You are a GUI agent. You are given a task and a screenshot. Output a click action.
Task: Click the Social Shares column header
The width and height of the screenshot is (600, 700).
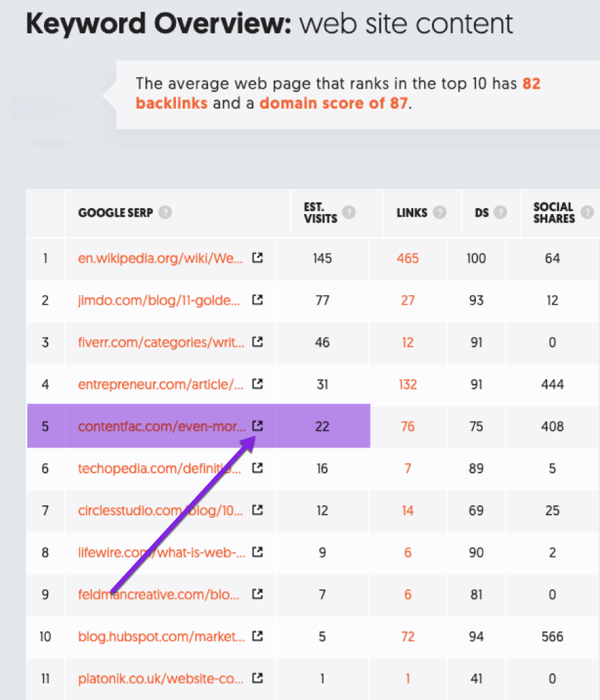click(x=553, y=213)
